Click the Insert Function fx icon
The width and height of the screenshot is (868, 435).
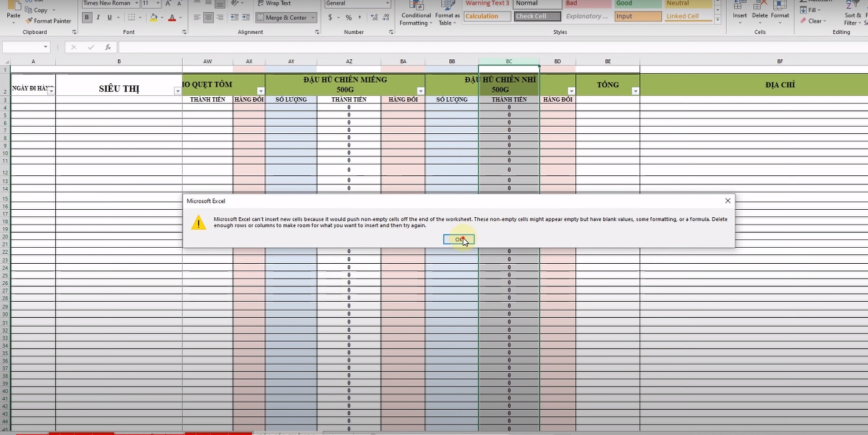point(108,47)
